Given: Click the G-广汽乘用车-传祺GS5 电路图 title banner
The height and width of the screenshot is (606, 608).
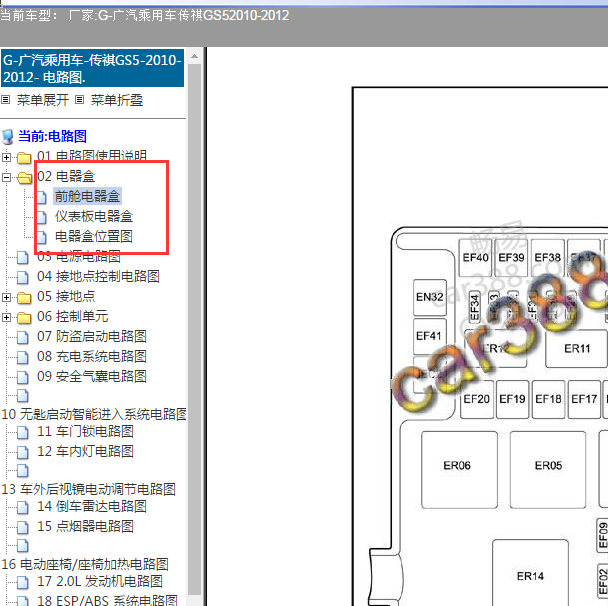Looking at the screenshot, I should pyautogui.click(x=92, y=68).
